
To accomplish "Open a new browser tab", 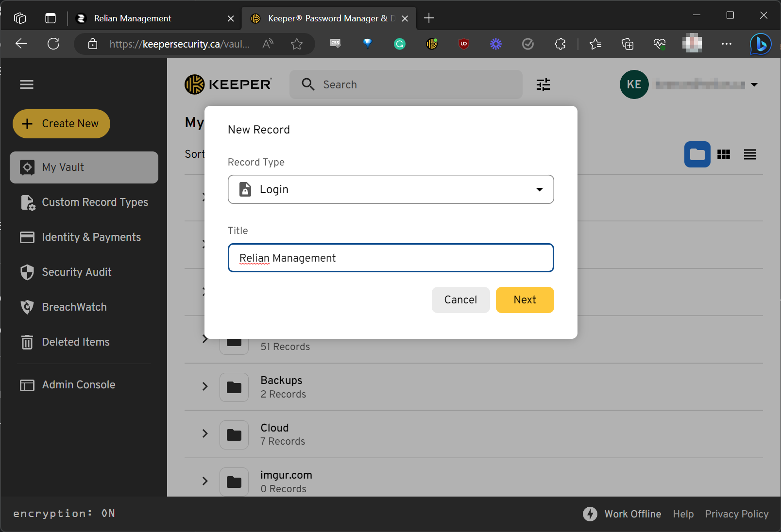I will click(429, 18).
